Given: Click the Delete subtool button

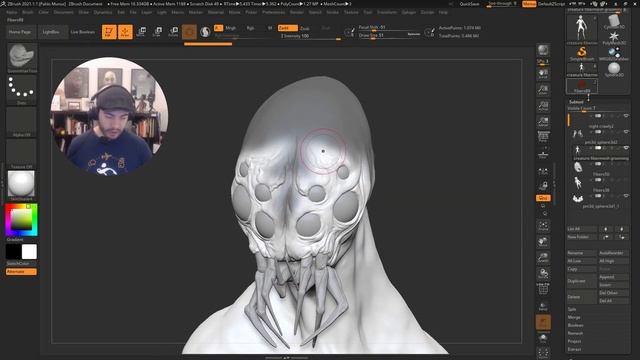Looking at the screenshot, I should point(582,297).
